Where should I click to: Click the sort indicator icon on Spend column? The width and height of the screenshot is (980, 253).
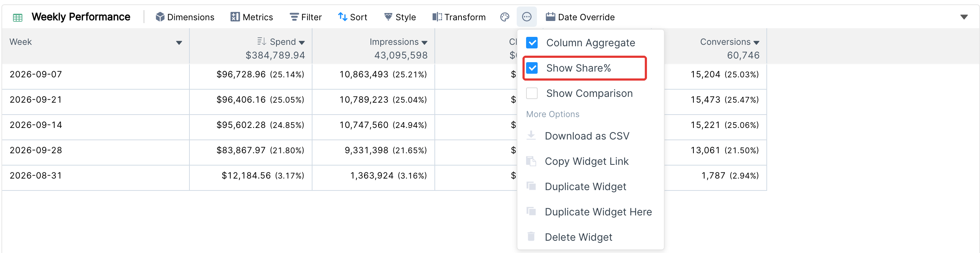coord(261,41)
